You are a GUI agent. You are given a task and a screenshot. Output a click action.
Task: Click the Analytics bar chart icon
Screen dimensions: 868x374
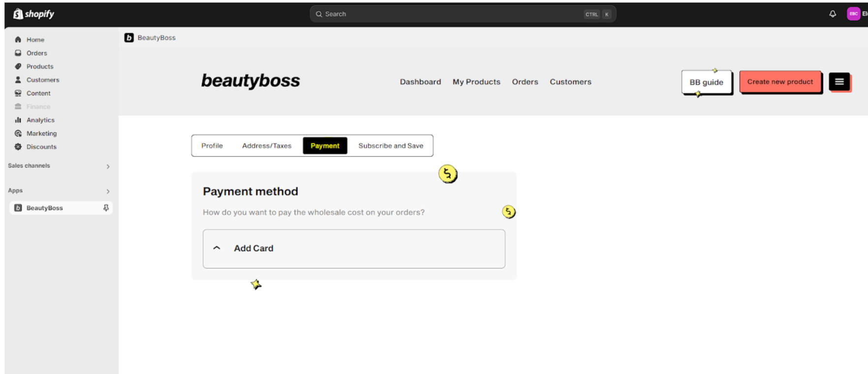(18, 119)
